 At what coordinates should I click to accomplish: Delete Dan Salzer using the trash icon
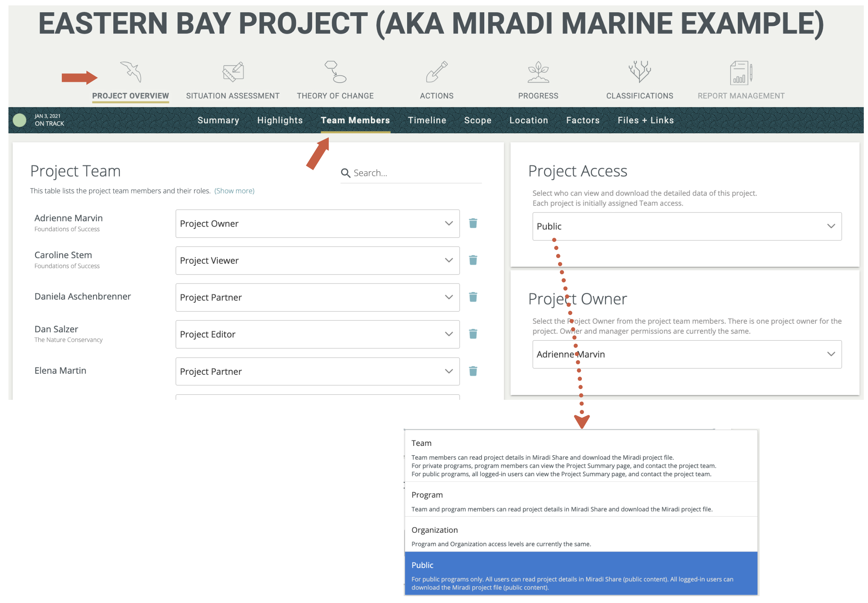click(473, 334)
